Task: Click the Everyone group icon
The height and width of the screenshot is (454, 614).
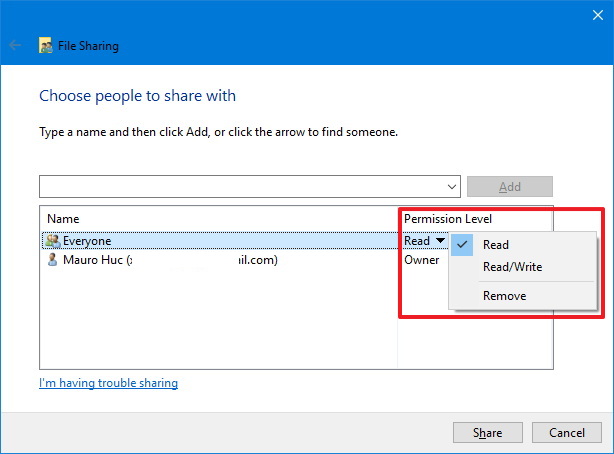Action: (x=53, y=241)
